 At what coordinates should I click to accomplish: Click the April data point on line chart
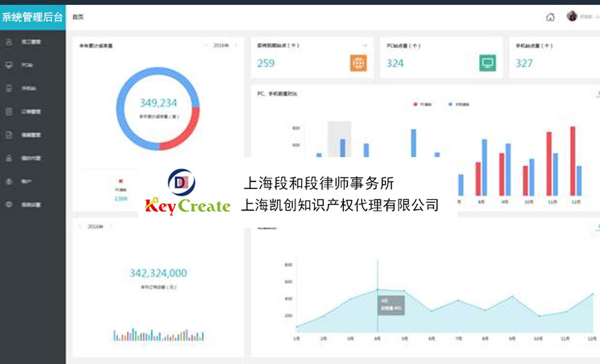pos(377,289)
